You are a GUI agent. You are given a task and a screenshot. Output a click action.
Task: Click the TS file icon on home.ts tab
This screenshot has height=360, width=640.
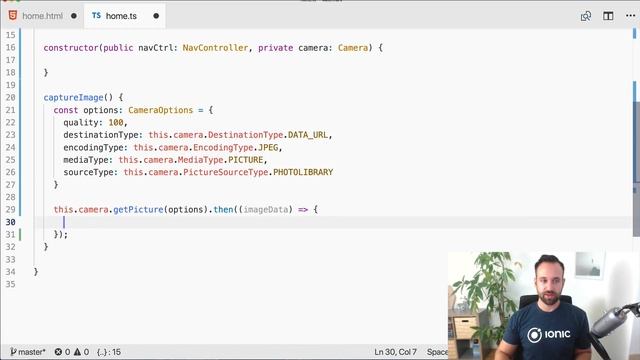[96, 16]
